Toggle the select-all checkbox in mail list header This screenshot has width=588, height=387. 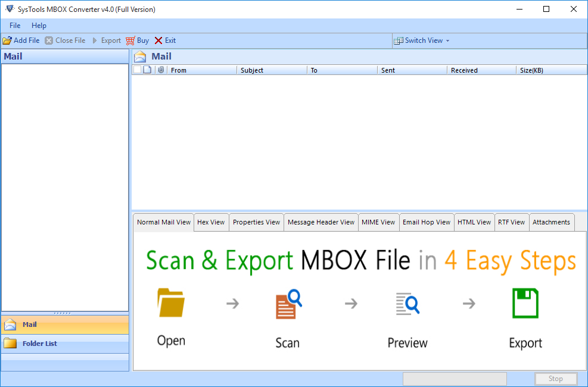tap(136, 70)
